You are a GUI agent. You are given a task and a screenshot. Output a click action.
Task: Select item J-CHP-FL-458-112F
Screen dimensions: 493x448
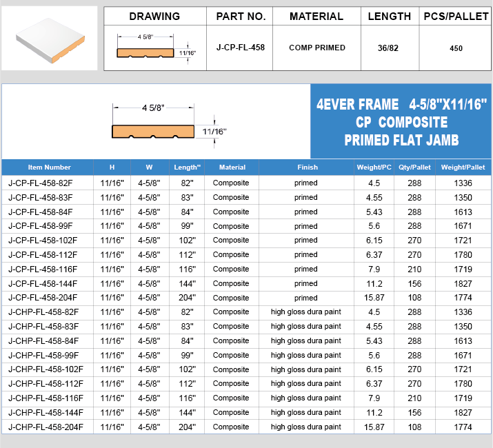tap(46, 384)
